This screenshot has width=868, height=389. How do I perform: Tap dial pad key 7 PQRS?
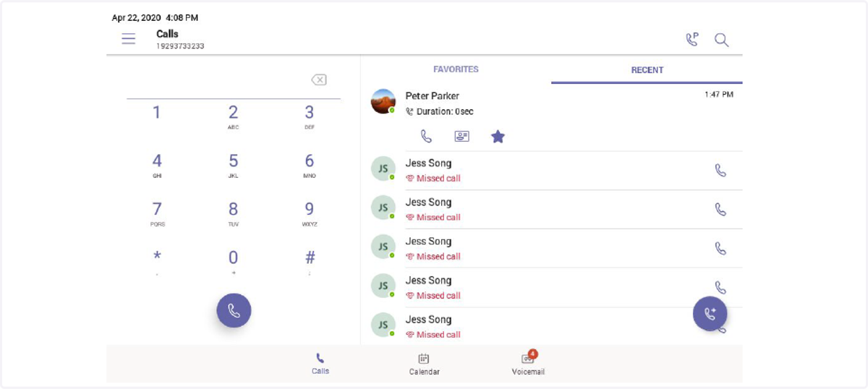point(157,213)
